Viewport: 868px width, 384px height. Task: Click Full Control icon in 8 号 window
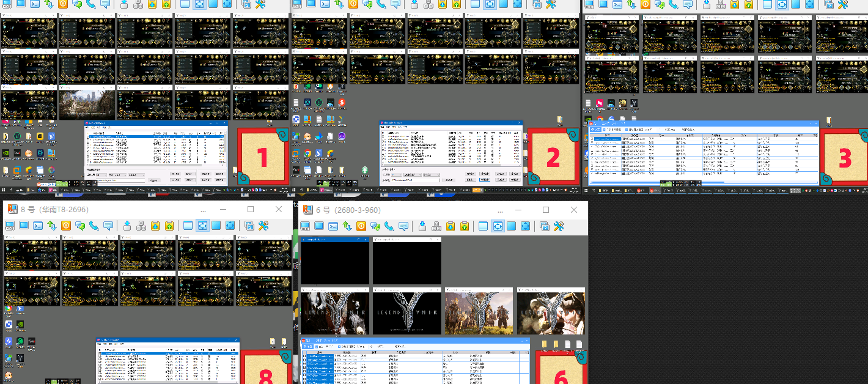(x=10, y=226)
